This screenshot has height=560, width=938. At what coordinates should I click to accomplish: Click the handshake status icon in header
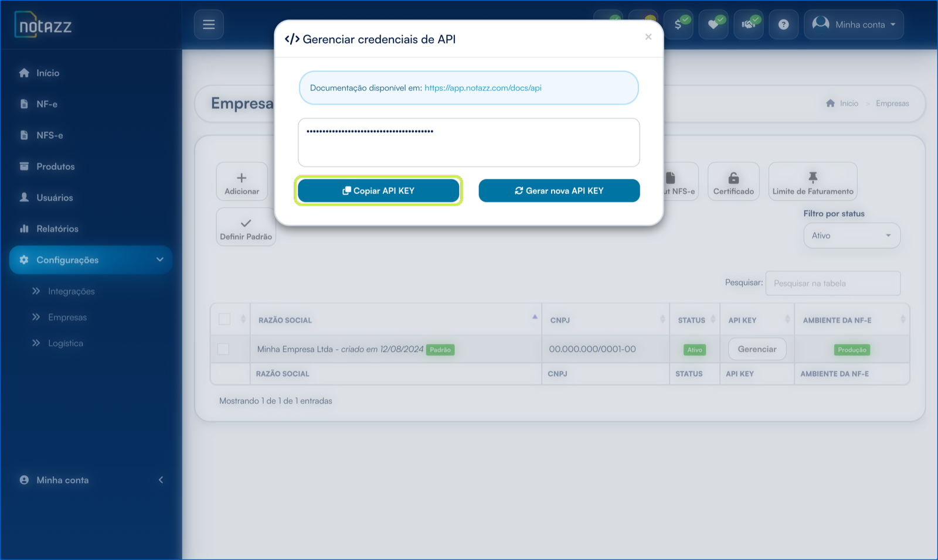pos(749,25)
